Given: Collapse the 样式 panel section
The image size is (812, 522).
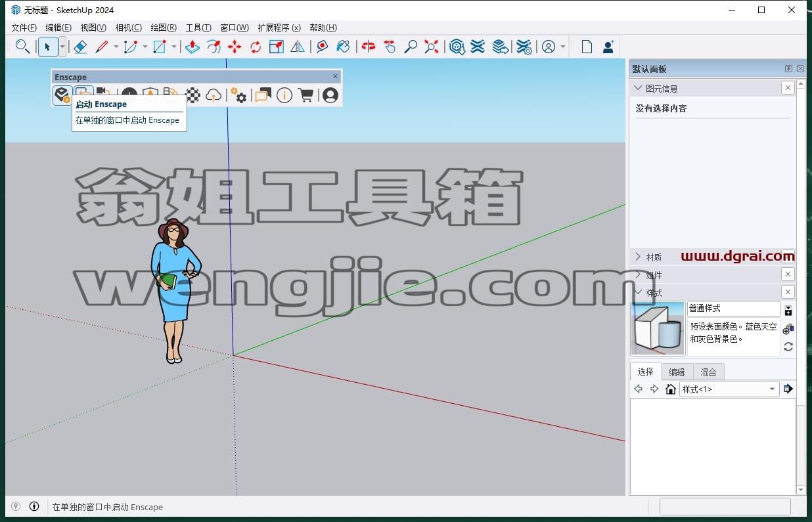Looking at the screenshot, I should [x=637, y=292].
